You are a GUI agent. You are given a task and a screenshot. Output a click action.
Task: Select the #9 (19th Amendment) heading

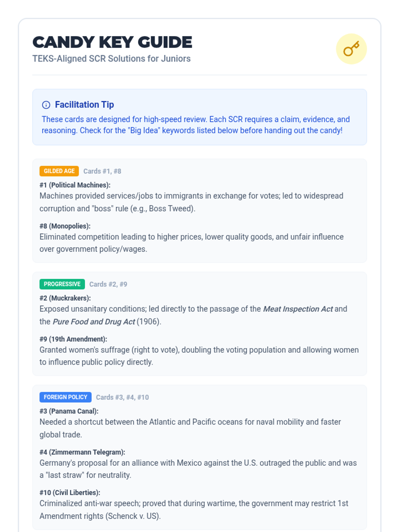[x=73, y=339]
